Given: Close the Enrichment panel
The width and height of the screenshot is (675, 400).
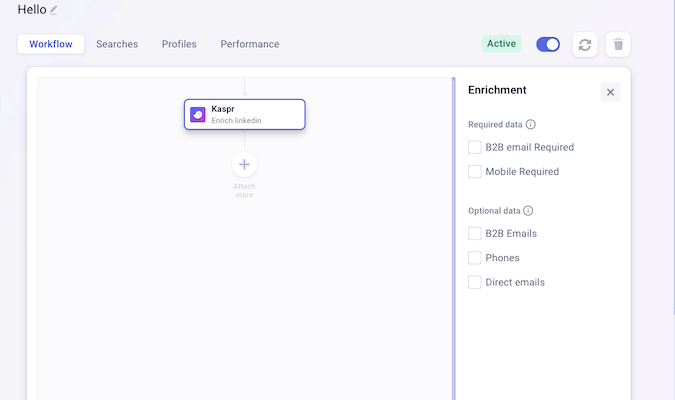Looking at the screenshot, I should pyautogui.click(x=610, y=92).
